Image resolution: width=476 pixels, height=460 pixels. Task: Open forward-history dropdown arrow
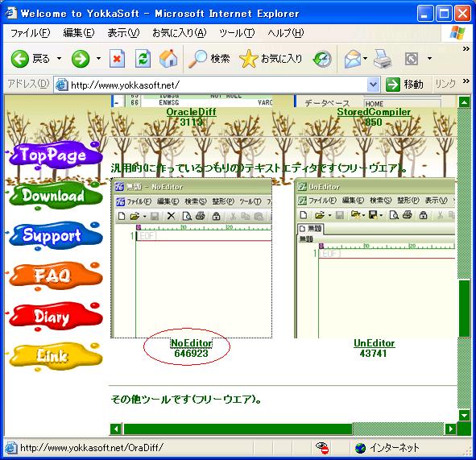[x=98, y=59]
